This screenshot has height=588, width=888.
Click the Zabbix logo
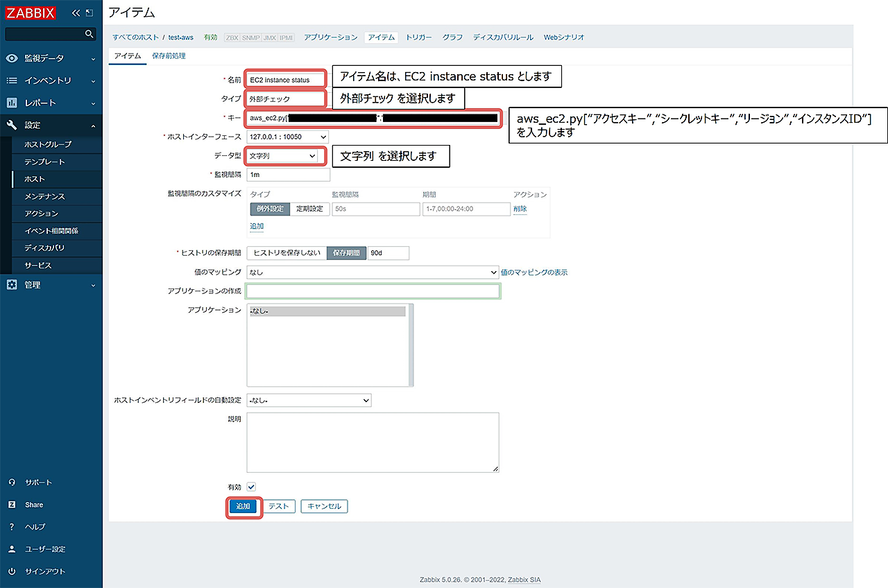pyautogui.click(x=30, y=12)
